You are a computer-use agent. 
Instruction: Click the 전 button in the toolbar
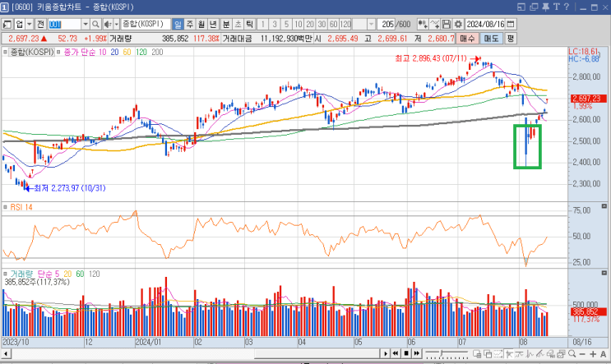[x=40, y=24]
